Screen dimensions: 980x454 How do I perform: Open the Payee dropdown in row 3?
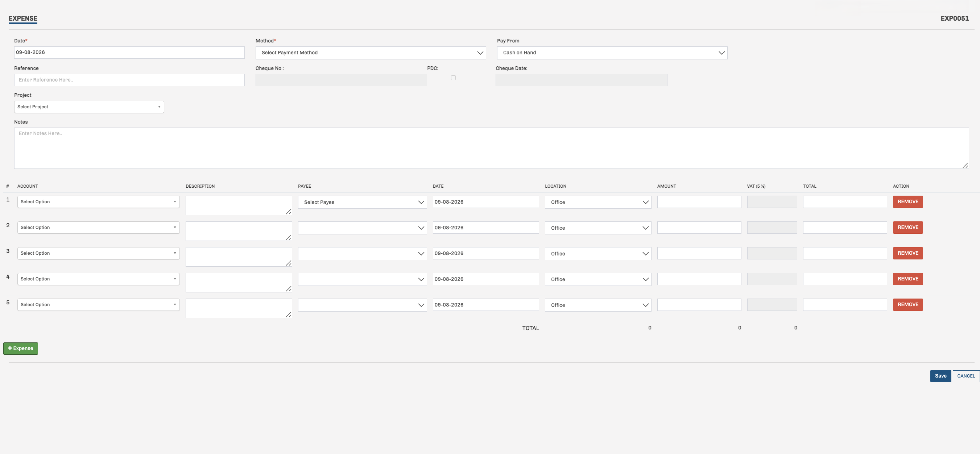[362, 254]
